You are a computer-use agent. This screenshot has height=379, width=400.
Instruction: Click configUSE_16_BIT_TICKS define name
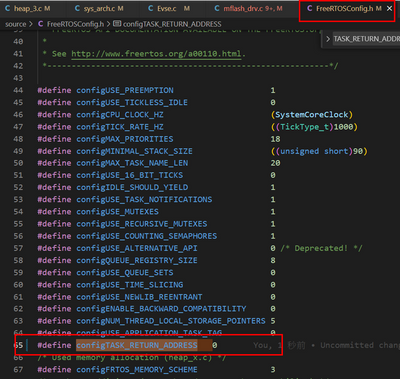click(130, 175)
